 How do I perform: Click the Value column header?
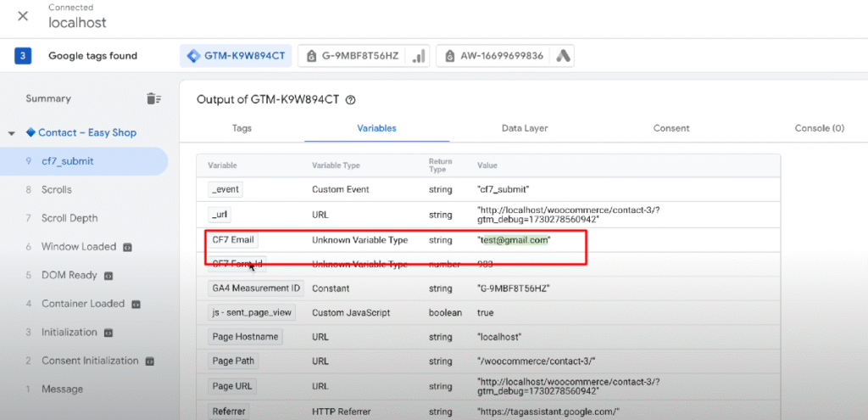[487, 165]
